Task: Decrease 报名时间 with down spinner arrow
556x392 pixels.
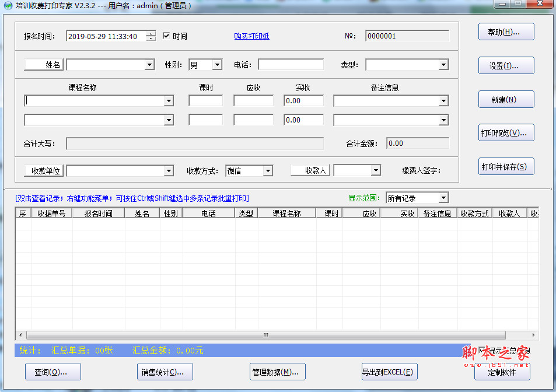Action: coord(151,38)
